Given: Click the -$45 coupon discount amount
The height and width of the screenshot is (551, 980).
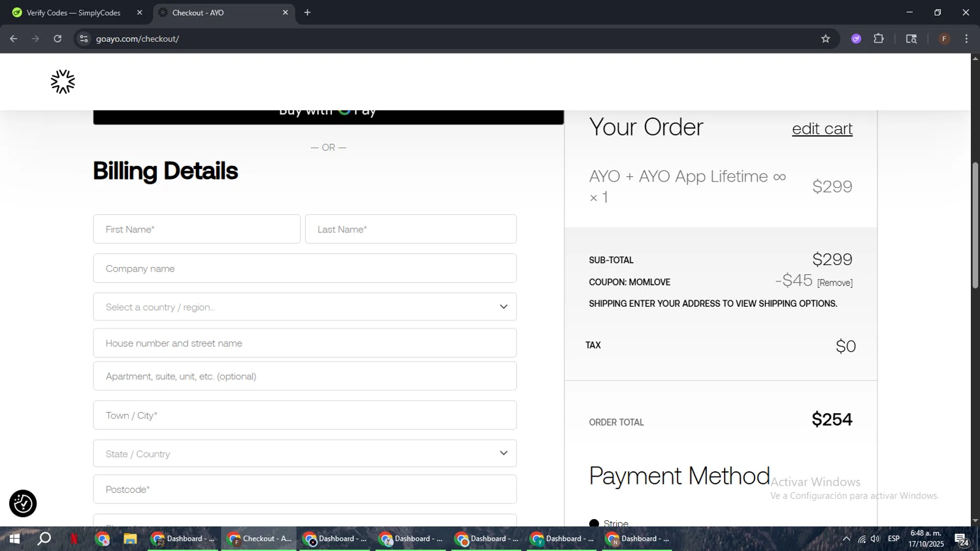Looking at the screenshot, I should 794,280.
